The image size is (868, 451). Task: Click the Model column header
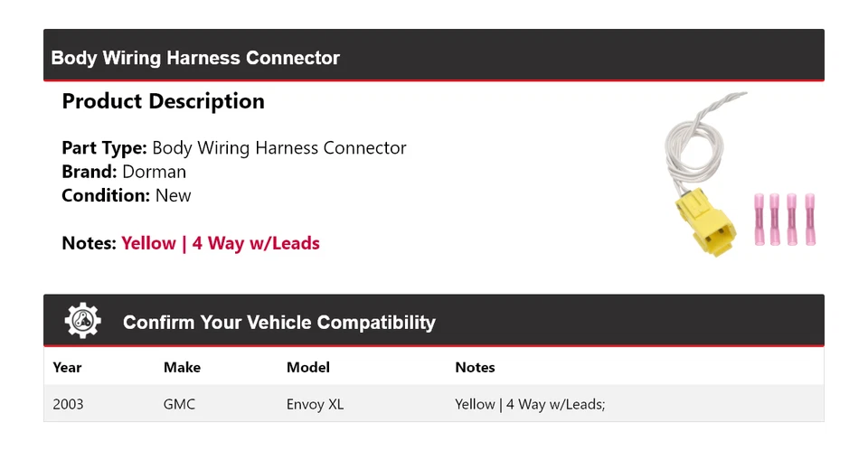tap(307, 368)
